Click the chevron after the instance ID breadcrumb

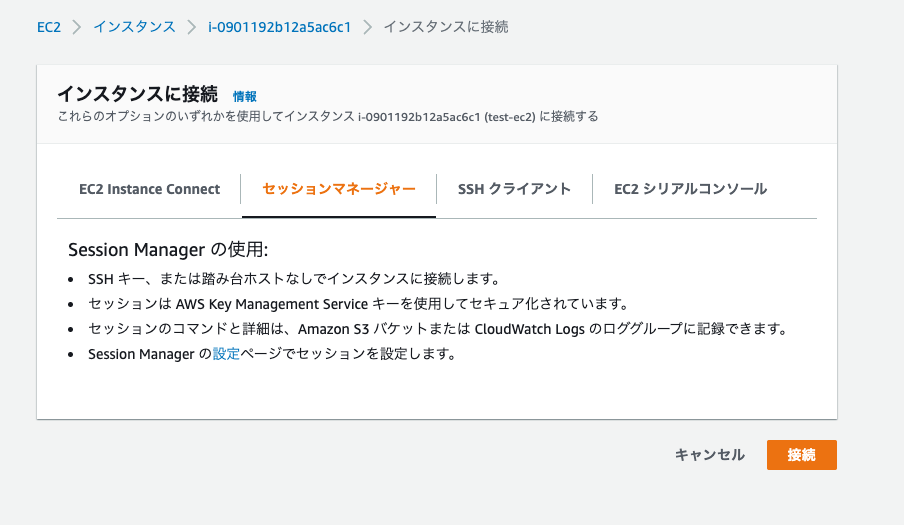367,27
